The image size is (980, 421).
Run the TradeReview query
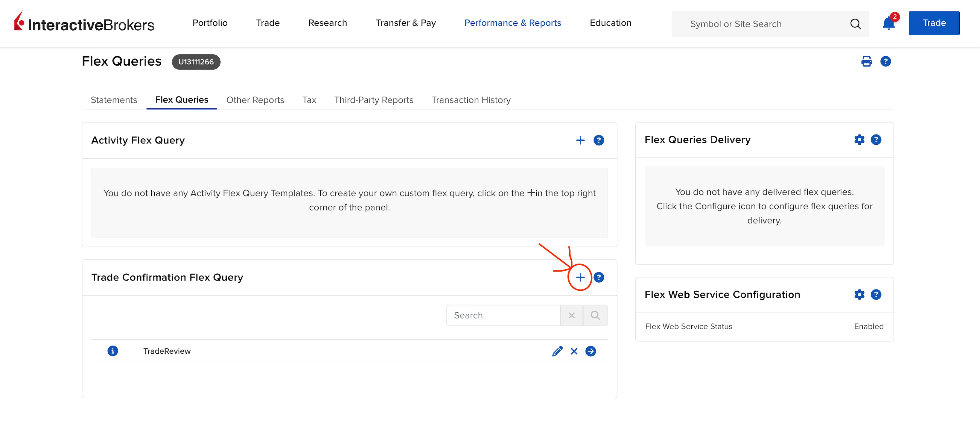point(591,351)
